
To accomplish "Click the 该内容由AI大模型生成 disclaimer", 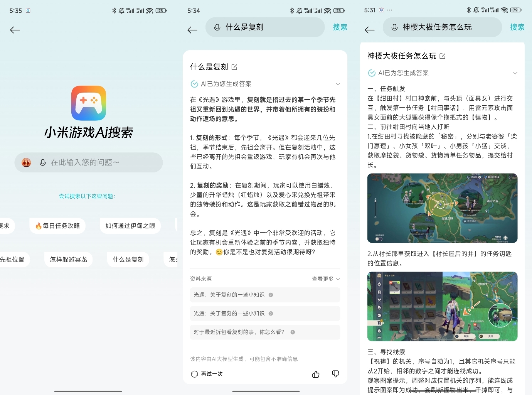I will [244, 359].
